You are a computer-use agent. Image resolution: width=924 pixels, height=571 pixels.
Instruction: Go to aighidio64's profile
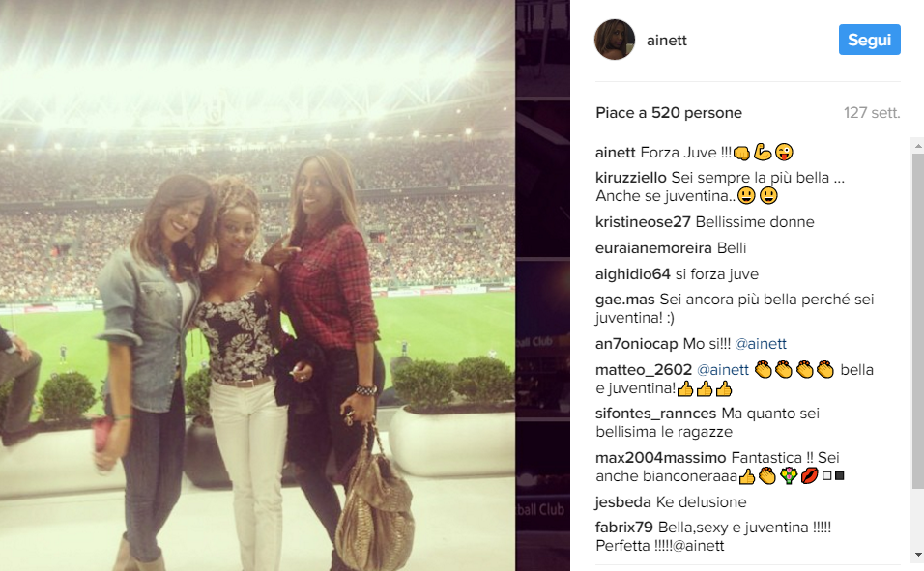click(633, 274)
